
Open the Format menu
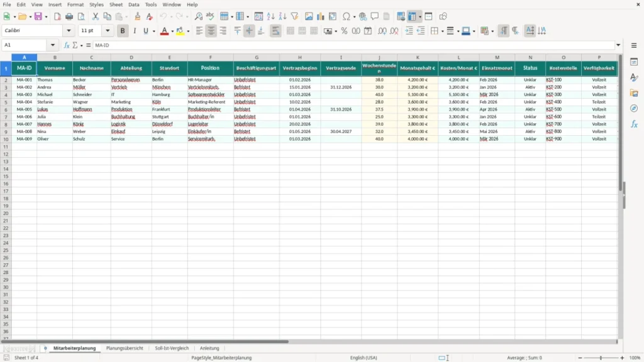[75, 4]
